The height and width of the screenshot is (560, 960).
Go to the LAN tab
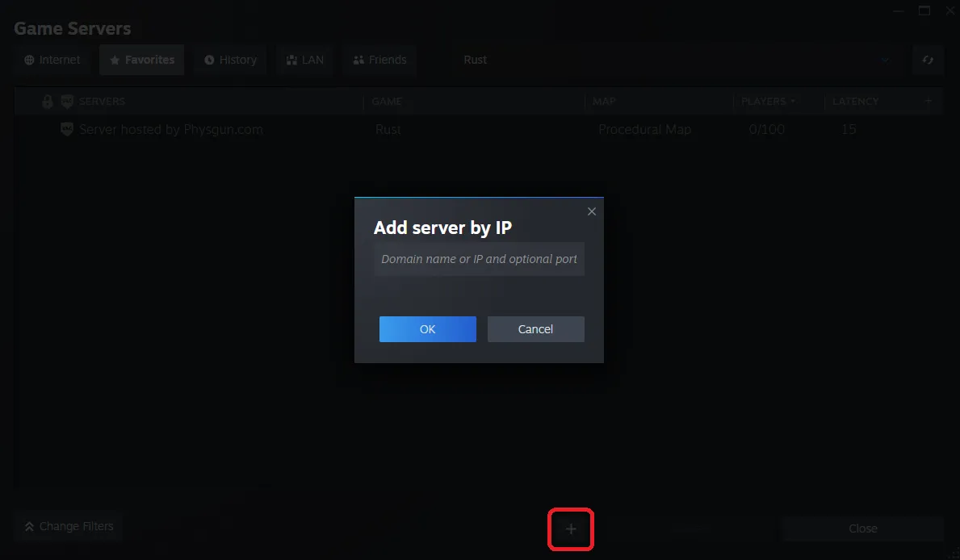304,60
